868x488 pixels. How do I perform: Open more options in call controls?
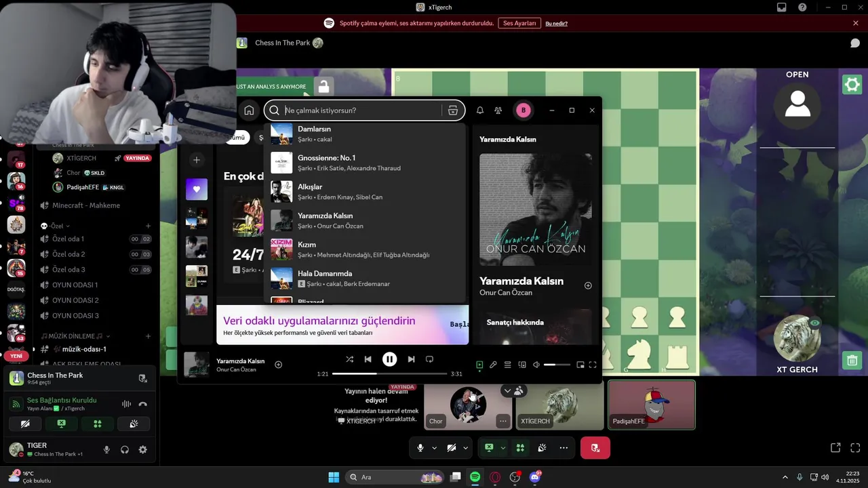(564, 448)
